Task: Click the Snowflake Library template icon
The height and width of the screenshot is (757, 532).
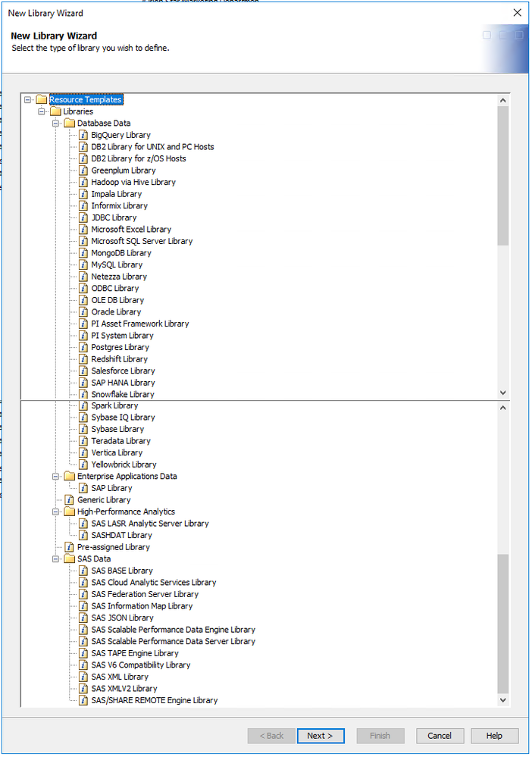Action: click(x=83, y=395)
